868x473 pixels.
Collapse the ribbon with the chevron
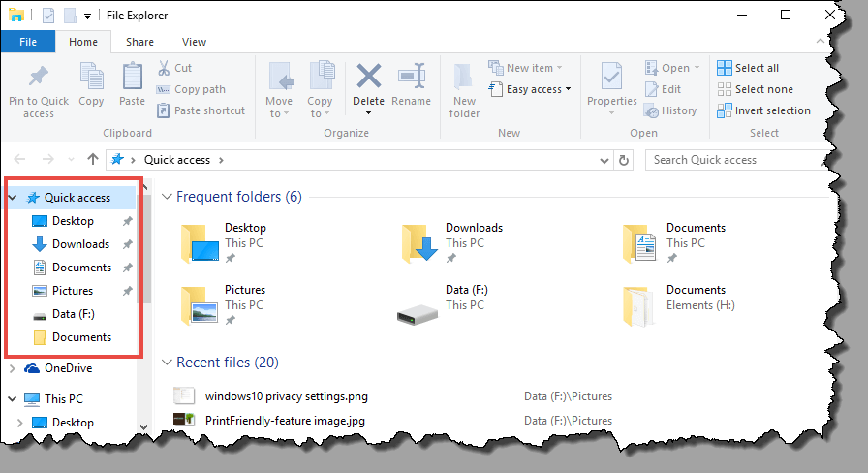pyautogui.click(x=821, y=41)
